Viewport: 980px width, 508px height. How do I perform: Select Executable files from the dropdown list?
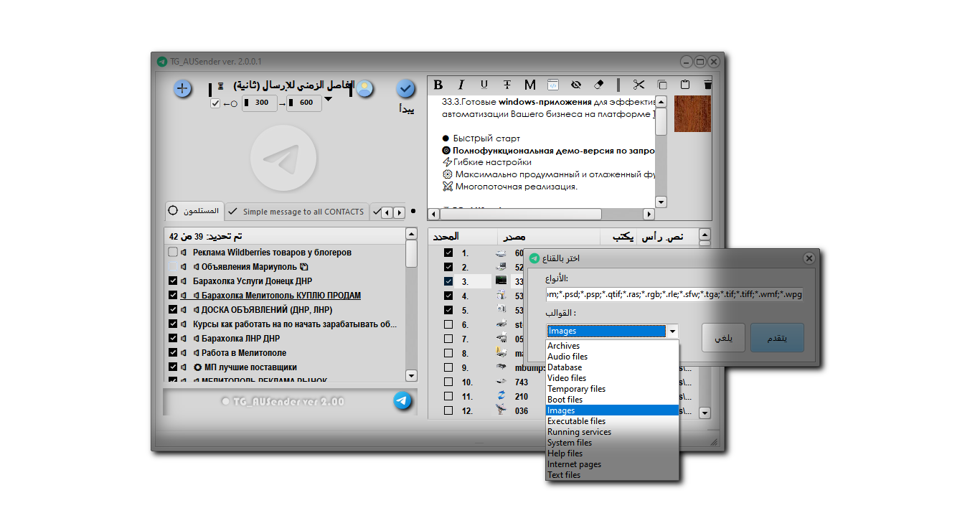[x=612, y=421]
